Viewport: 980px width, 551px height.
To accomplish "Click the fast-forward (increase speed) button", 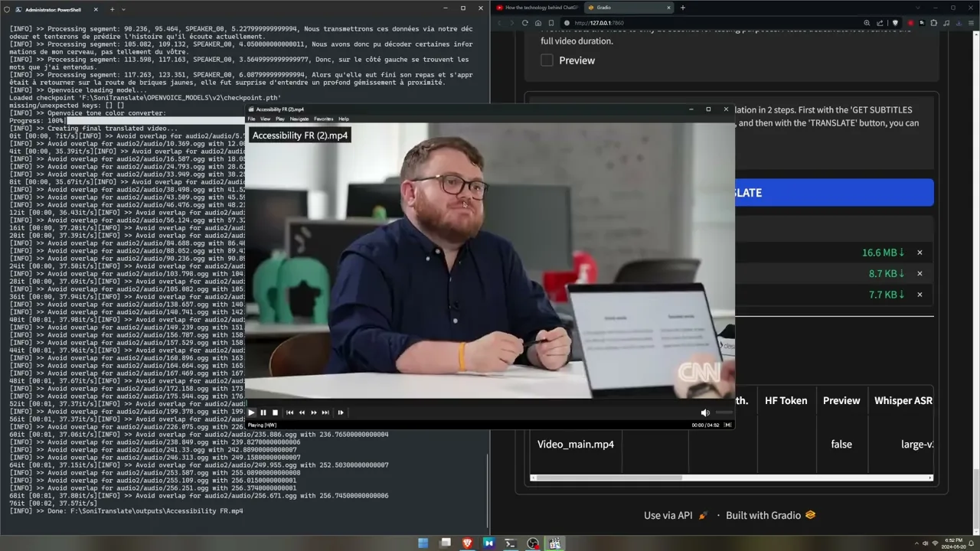I will tap(314, 412).
